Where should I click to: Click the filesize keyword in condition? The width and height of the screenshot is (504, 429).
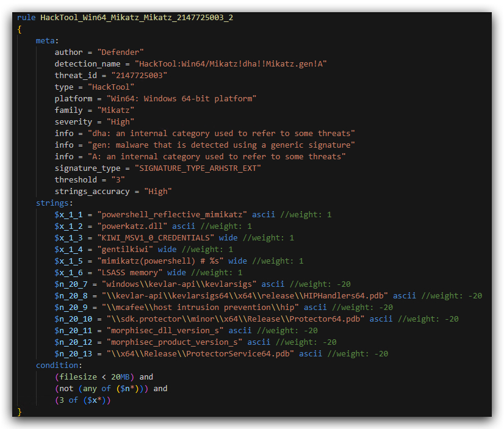(x=78, y=377)
